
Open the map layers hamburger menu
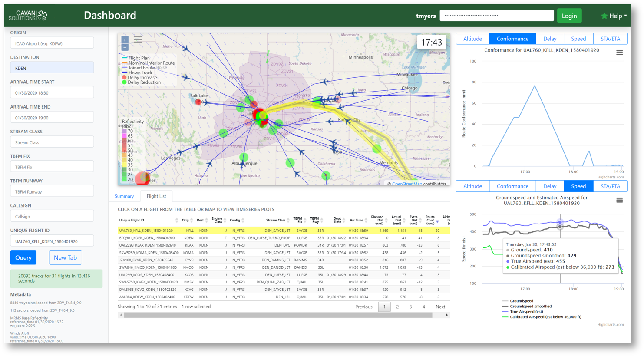pos(138,40)
